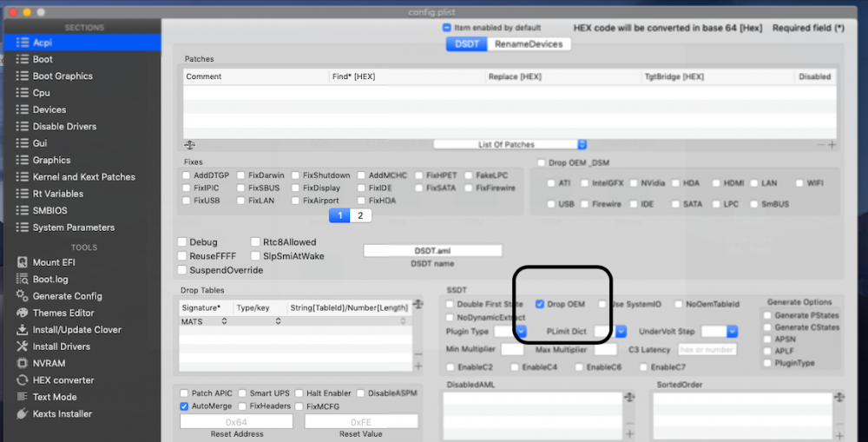Open the Boot.log tool icon

click(23, 279)
